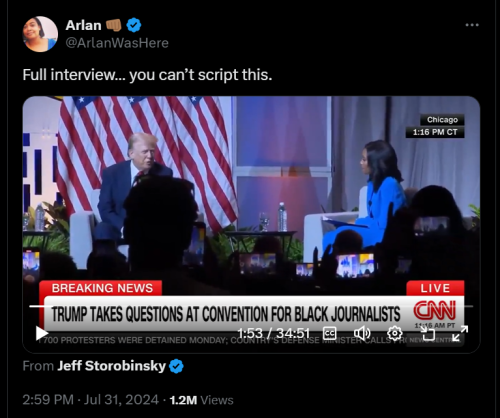Switch video to picture-in-picture mode
The width and height of the screenshot is (500, 418).
pyautogui.click(x=427, y=333)
